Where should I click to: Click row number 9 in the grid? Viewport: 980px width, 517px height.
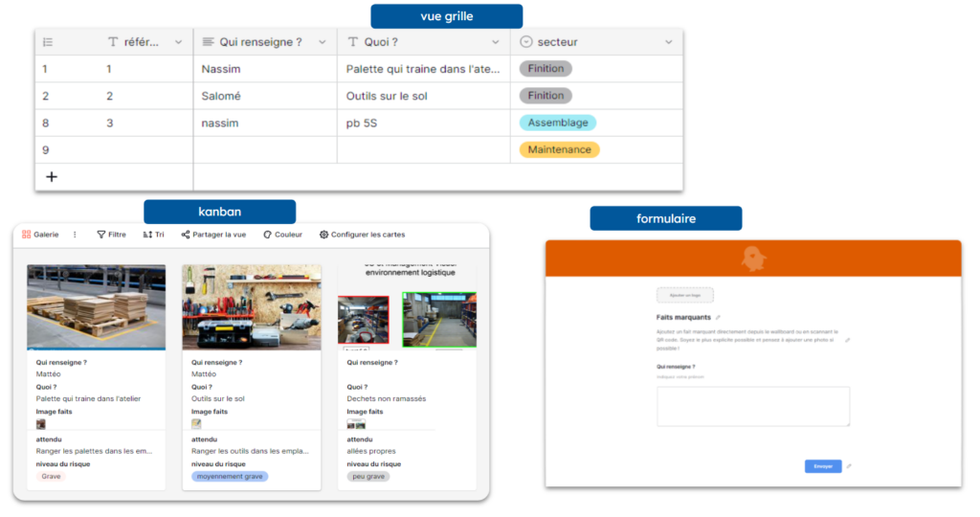[46, 150]
